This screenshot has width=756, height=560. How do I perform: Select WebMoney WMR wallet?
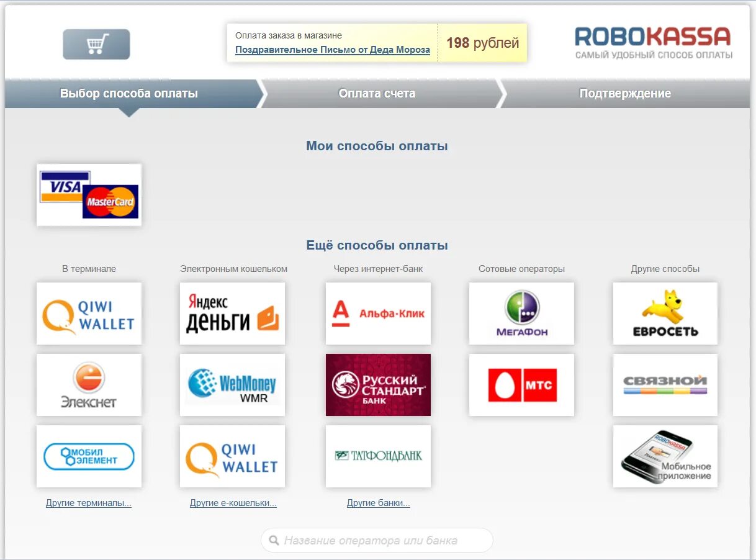click(x=233, y=385)
